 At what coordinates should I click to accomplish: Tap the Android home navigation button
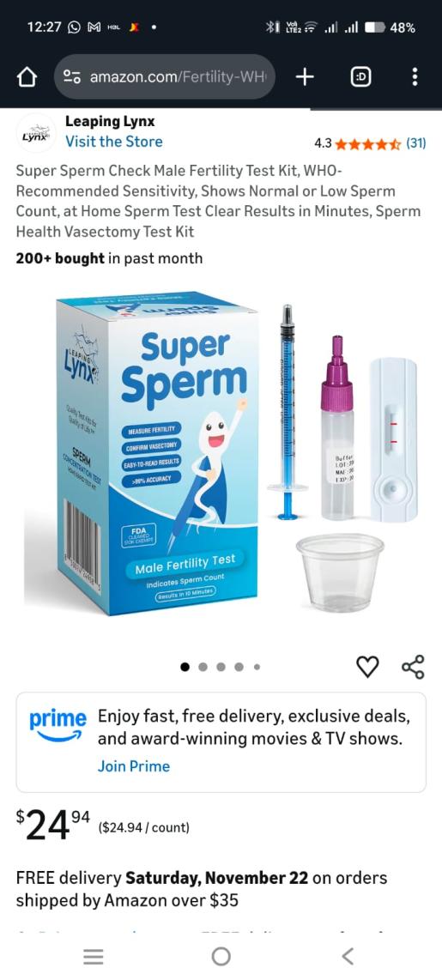tap(221, 956)
